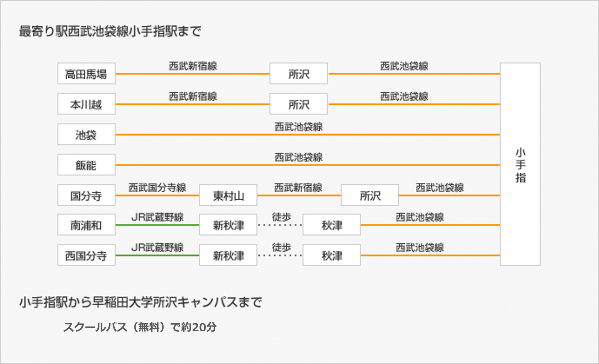Image resolution: width=599 pixels, height=364 pixels.
Task: Click the 本川越 station box
Action: tap(86, 104)
